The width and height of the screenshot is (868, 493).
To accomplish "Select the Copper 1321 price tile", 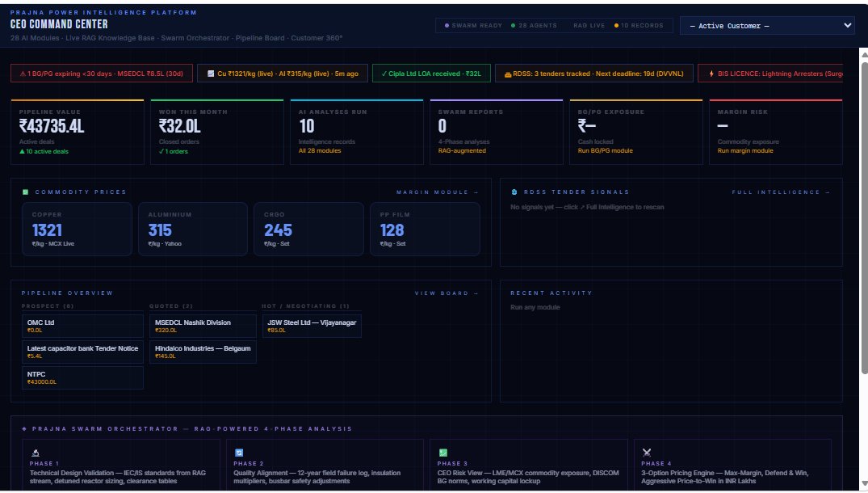I will [77, 229].
